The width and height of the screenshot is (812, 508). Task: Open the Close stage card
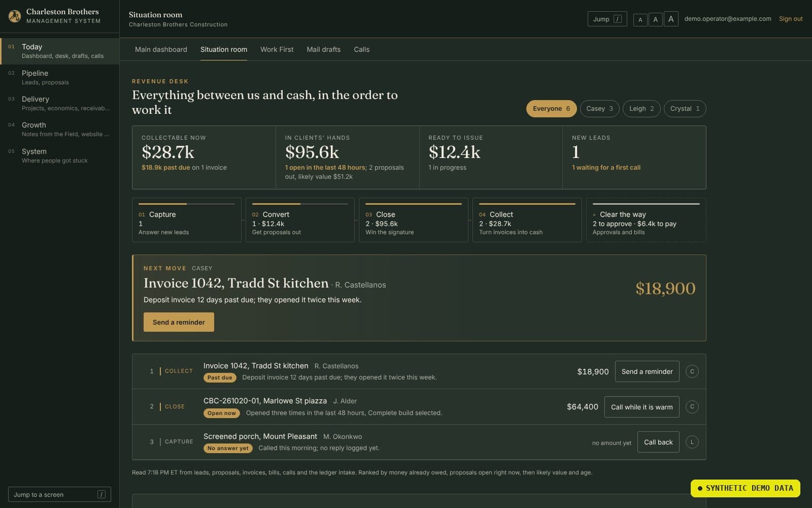click(x=413, y=220)
